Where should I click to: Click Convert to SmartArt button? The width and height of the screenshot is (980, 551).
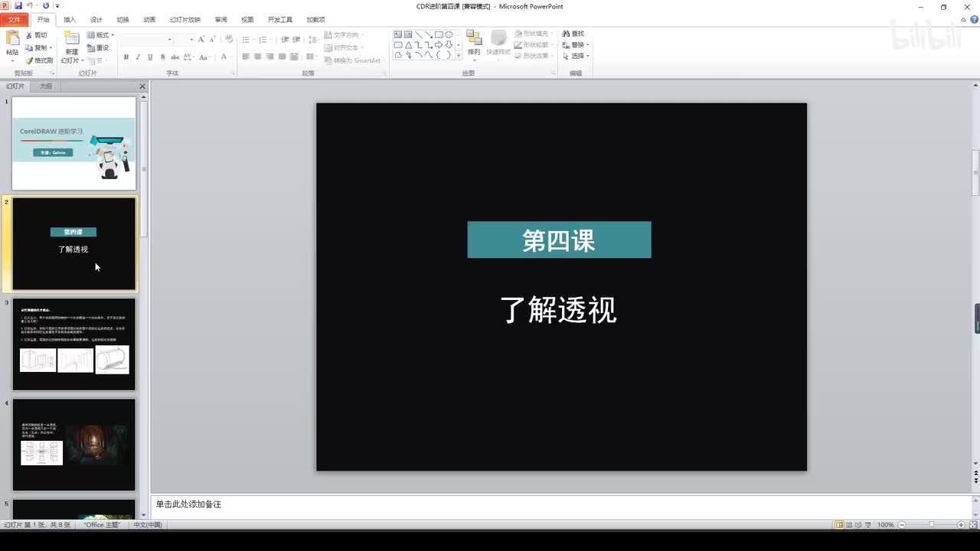point(354,60)
